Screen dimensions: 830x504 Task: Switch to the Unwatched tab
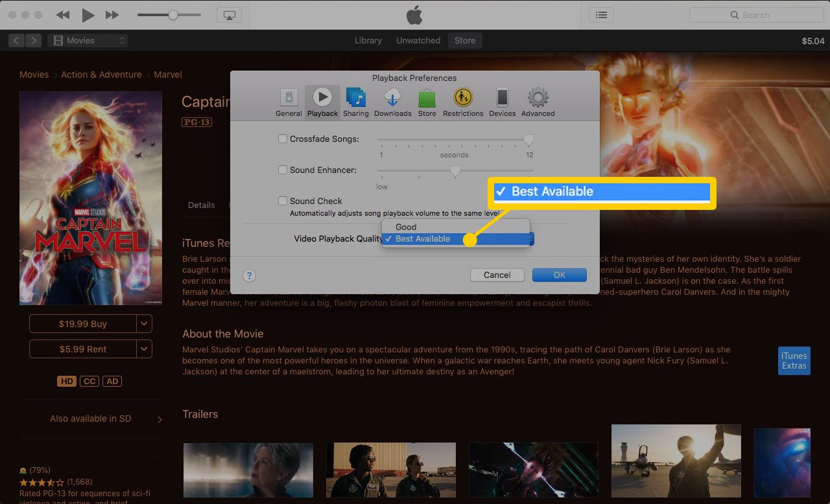click(x=418, y=40)
